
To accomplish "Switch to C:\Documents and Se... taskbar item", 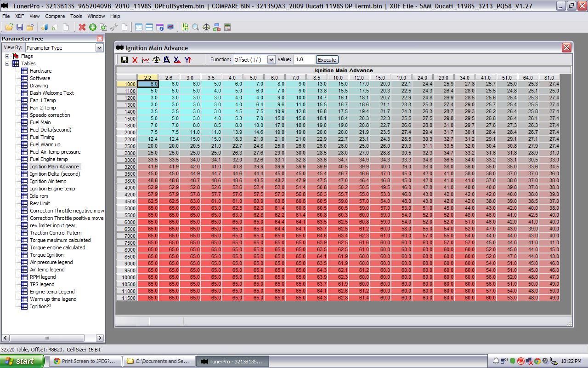I will coord(159,361).
